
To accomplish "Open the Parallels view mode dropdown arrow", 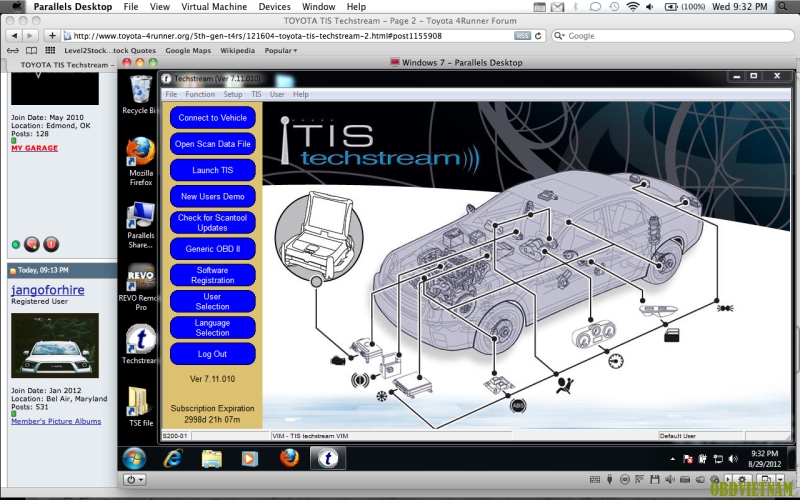I will pos(780,480).
